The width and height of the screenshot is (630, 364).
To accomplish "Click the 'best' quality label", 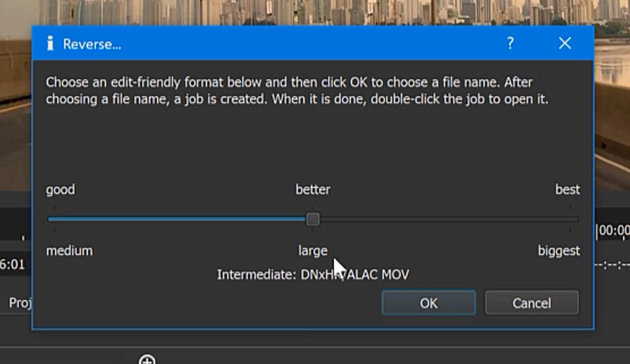I will pyautogui.click(x=567, y=190).
